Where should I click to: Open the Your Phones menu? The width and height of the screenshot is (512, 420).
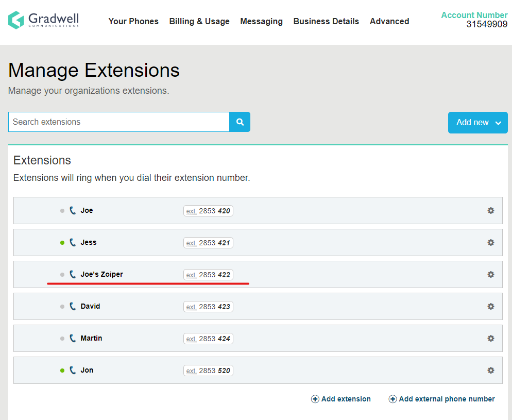tap(133, 22)
